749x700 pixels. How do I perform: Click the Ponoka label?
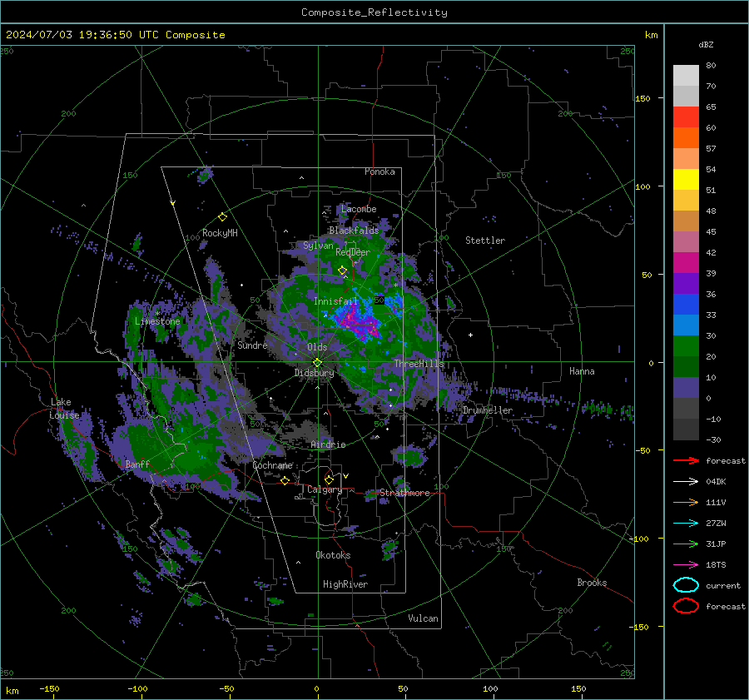tap(379, 171)
